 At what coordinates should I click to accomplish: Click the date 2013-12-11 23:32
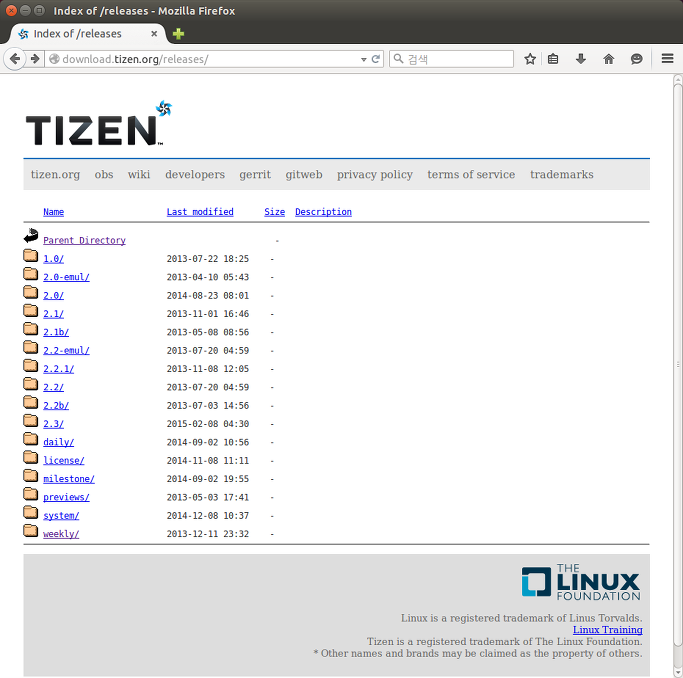coord(207,534)
